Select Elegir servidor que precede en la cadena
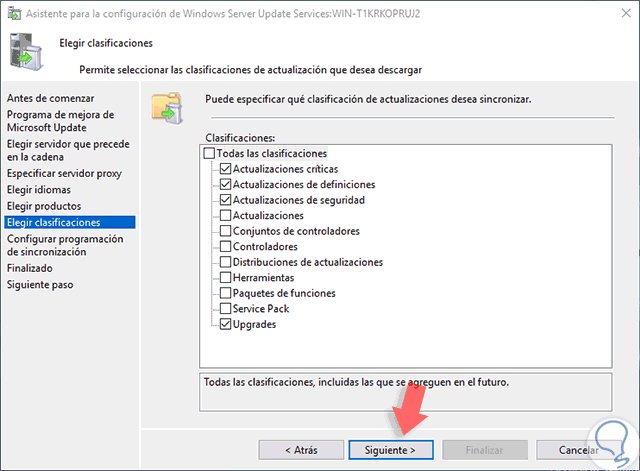640x471 pixels. pyautogui.click(x=68, y=151)
